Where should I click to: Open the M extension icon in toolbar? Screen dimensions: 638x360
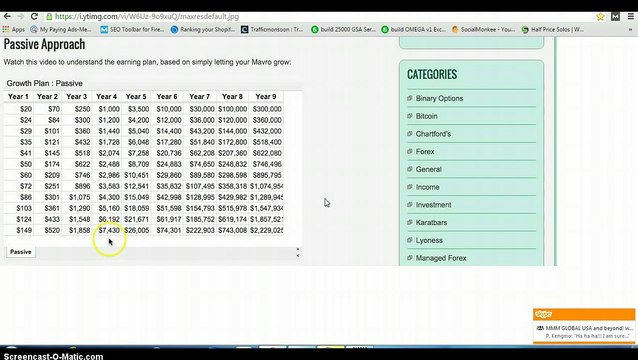point(615,17)
